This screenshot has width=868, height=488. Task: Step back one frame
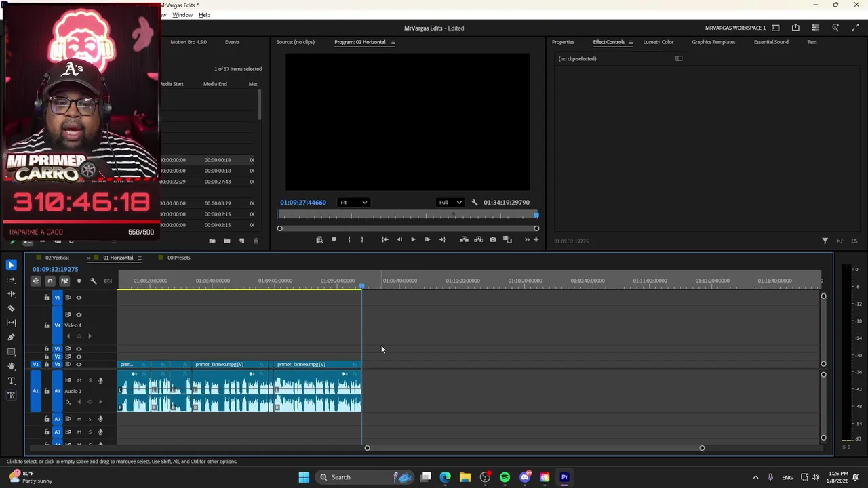tap(399, 239)
